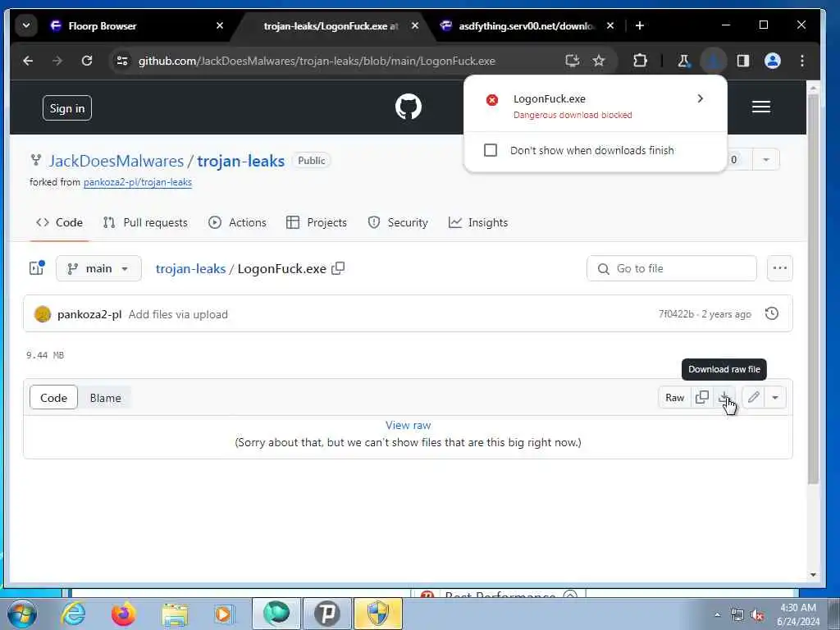Open site information icon in address bar
The width and height of the screenshot is (840, 630).
coord(122,61)
